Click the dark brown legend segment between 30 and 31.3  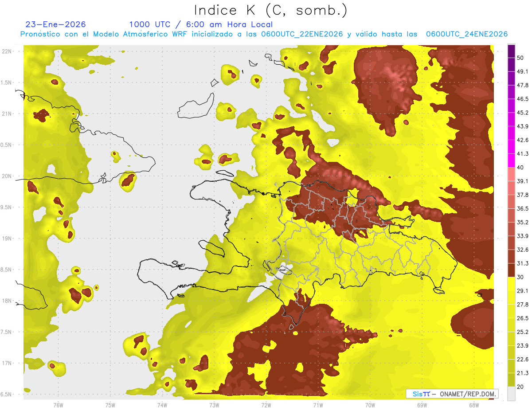[x=511, y=270]
